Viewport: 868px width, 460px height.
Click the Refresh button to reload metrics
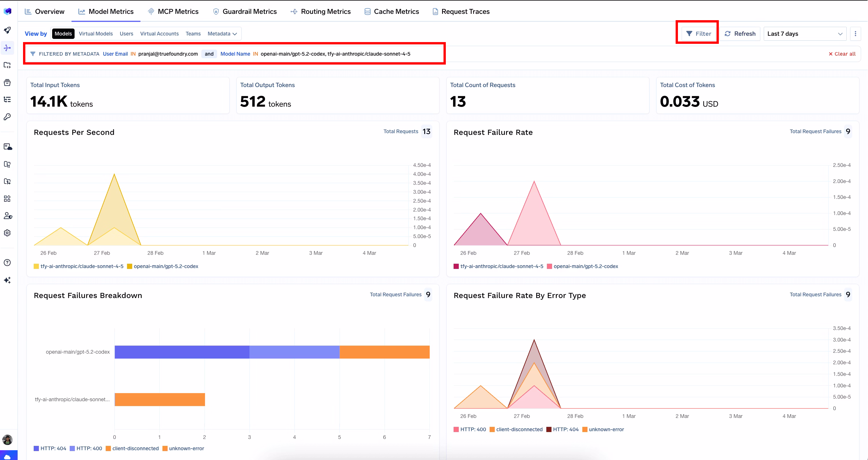pos(740,33)
